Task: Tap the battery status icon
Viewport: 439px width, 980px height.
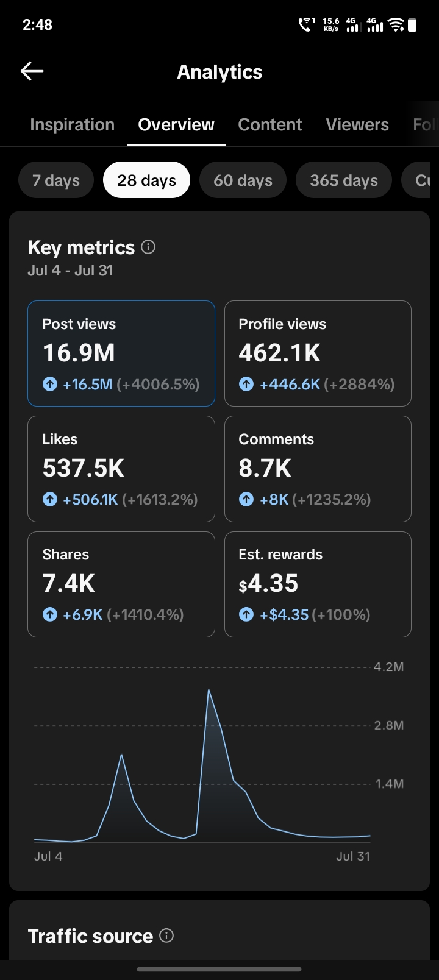Action: (413, 24)
